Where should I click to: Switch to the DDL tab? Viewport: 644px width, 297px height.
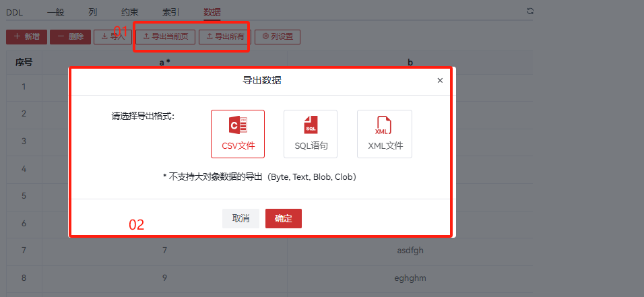14,11
